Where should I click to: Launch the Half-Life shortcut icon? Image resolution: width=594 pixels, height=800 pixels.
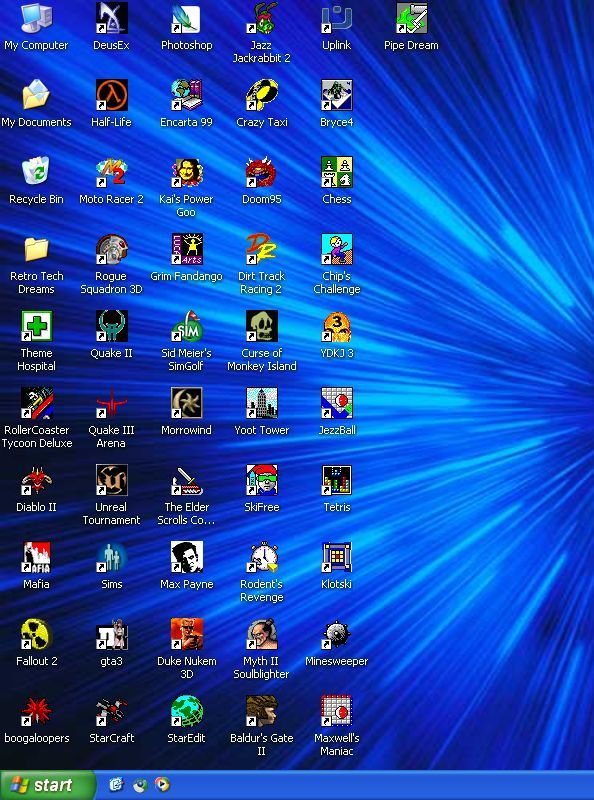pos(111,95)
